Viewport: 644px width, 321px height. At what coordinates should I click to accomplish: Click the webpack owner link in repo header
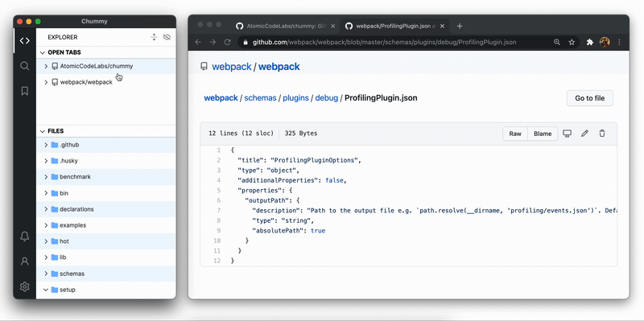click(x=232, y=67)
